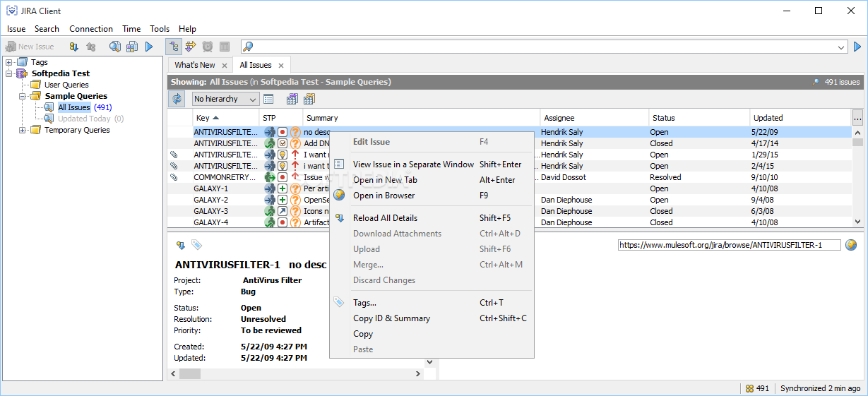Click the refresh issues table icon
Viewport: 868px width, 396px height.
[177, 99]
